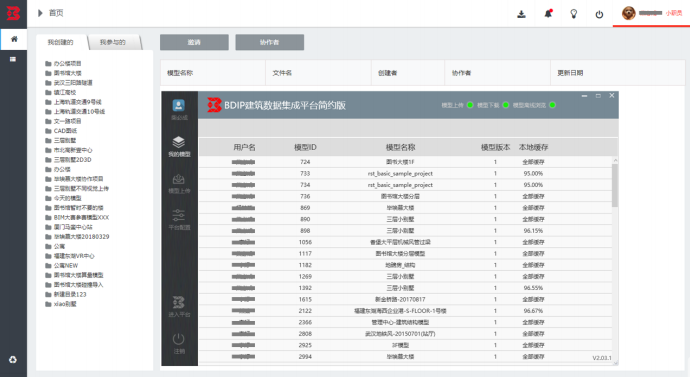
Task: Select the row with model ID 724
Action: tap(405, 162)
